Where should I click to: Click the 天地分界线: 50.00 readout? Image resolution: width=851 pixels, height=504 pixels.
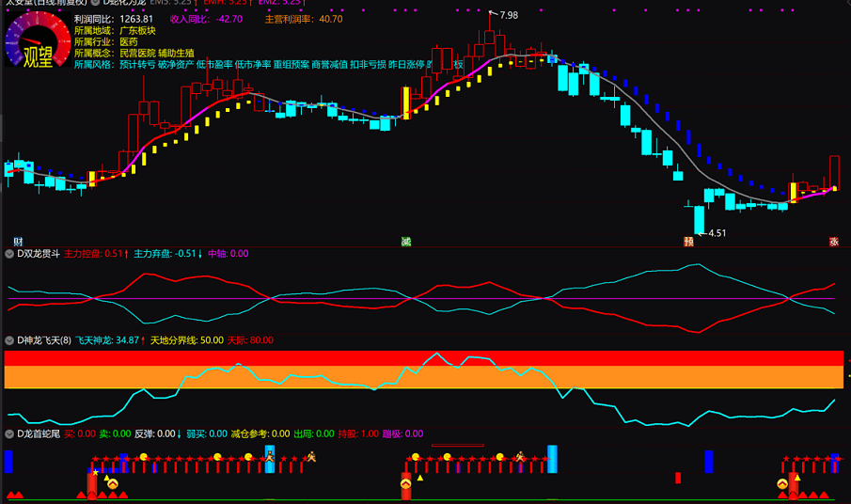point(187,340)
